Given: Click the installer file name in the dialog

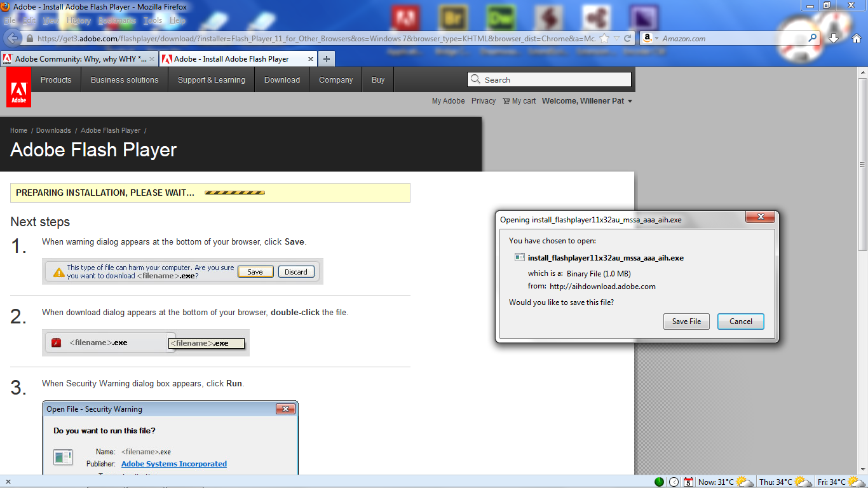Looking at the screenshot, I should [606, 258].
